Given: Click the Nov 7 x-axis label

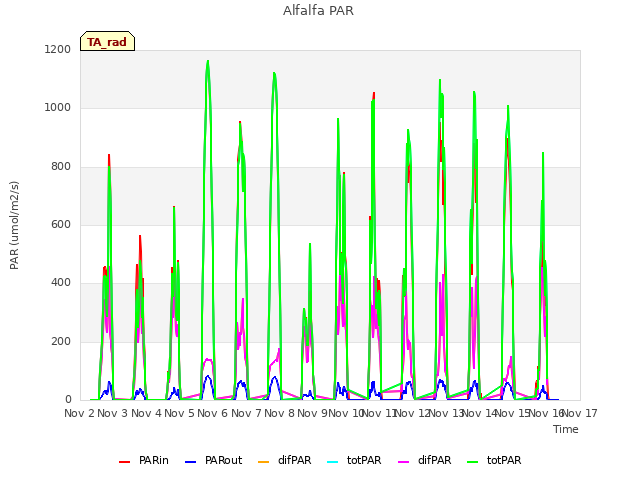Looking at the screenshot, I should [x=246, y=413].
